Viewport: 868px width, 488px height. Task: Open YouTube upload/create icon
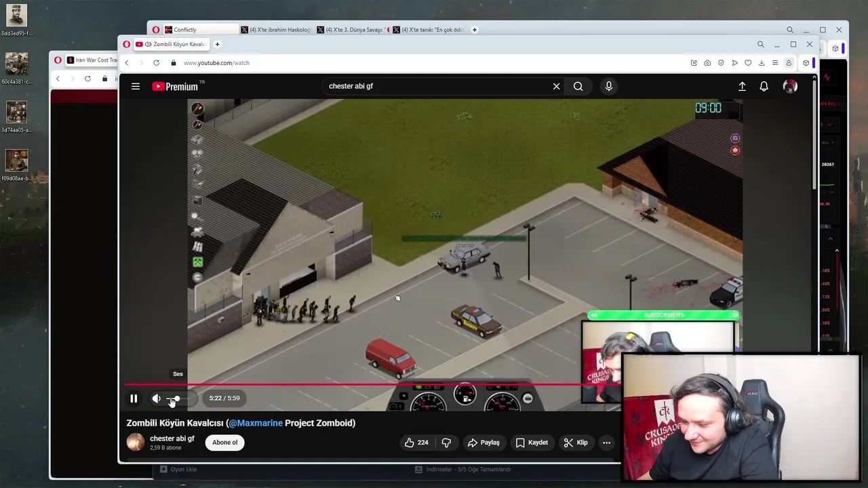(x=742, y=86)
